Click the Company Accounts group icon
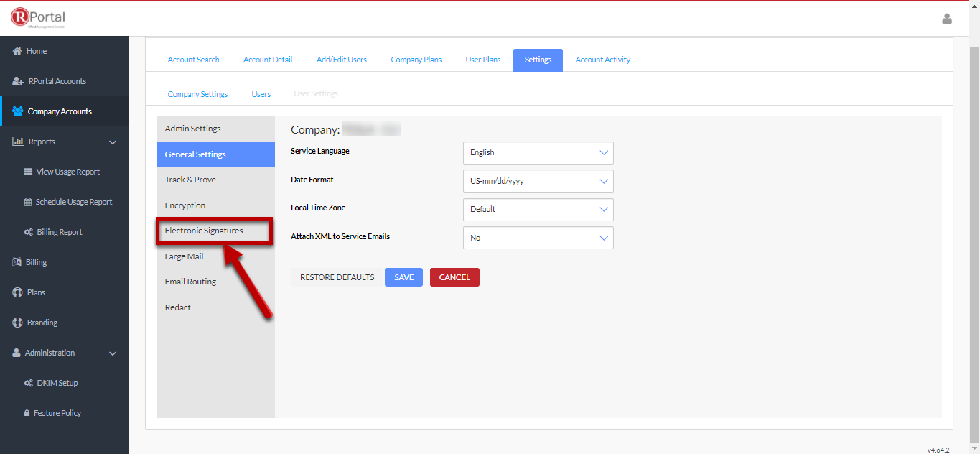This screenshot has width=980, height=454. coord(18,111)
